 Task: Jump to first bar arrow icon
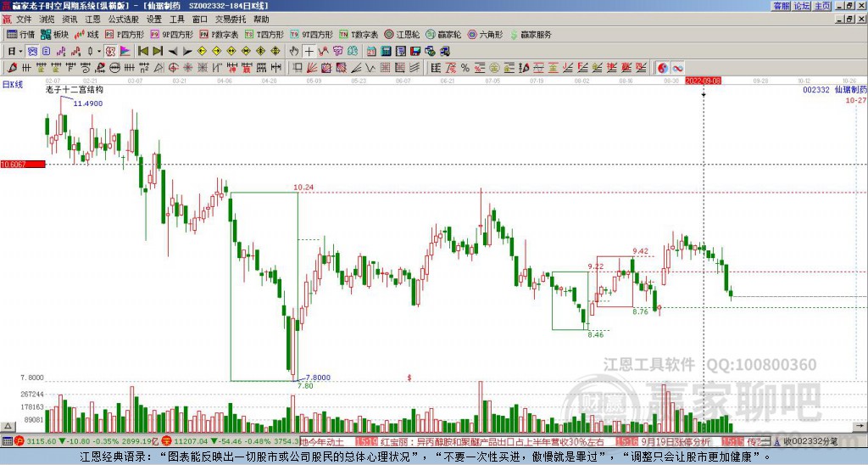(x=142, y=52)
